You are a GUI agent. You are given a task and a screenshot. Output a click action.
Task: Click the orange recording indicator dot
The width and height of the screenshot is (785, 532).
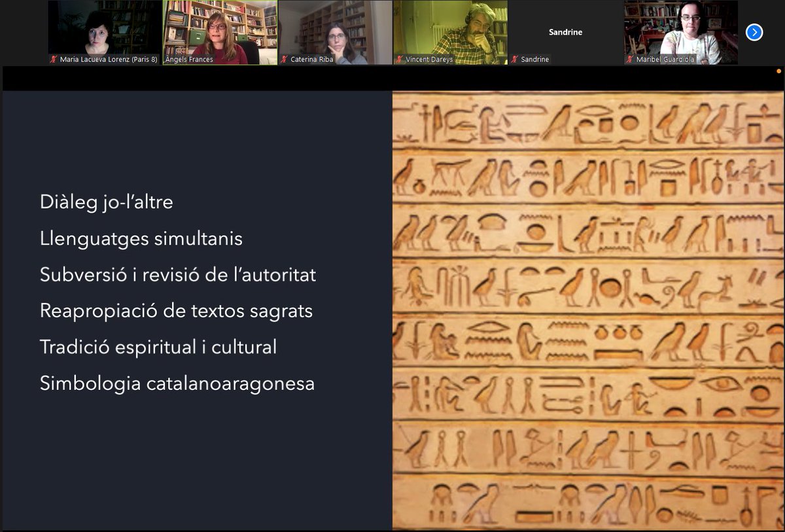pos(778,71)
